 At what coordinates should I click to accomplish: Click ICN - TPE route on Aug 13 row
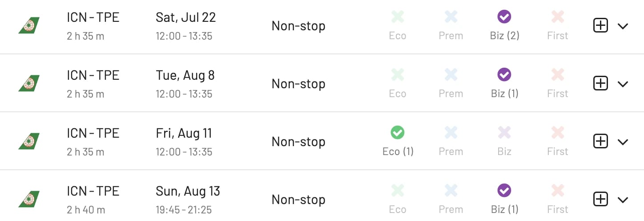click(93, 191)
